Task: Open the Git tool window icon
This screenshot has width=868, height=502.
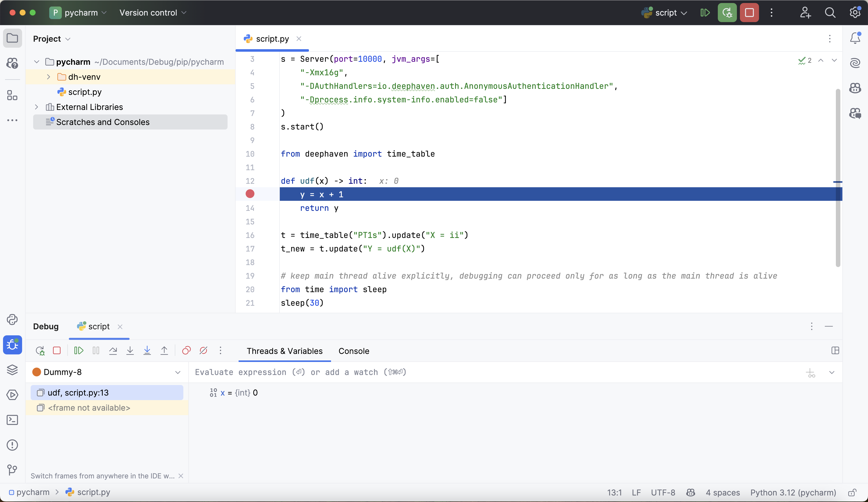Action: 12,470
